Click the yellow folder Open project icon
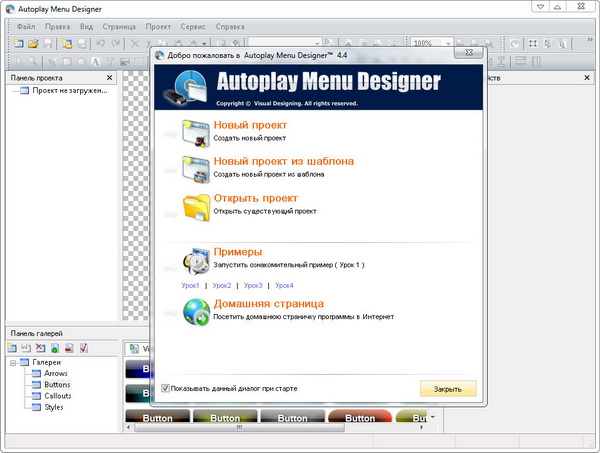 [197, 208]
